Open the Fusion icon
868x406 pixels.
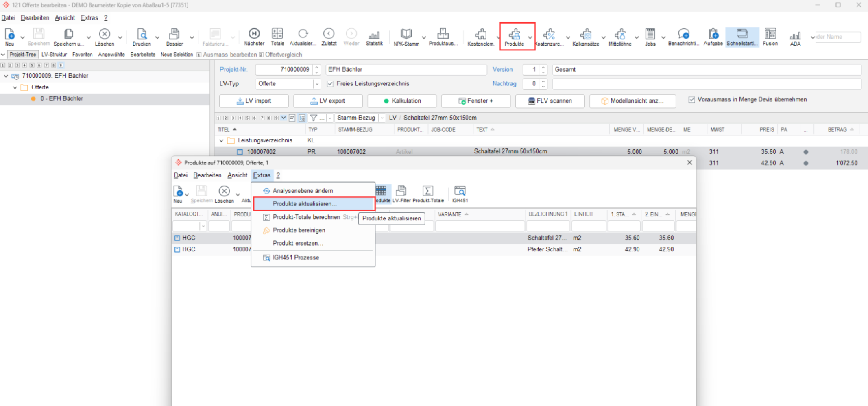770,34
